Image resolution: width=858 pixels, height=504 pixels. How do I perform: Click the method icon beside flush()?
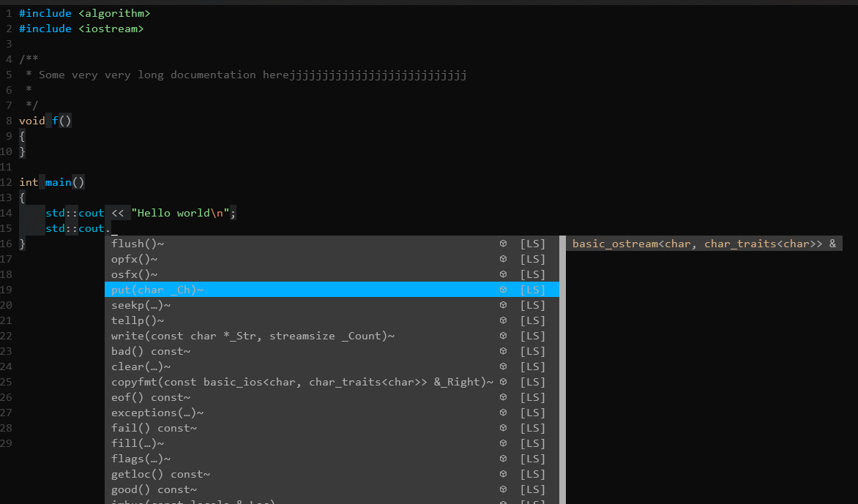point(503,244)
